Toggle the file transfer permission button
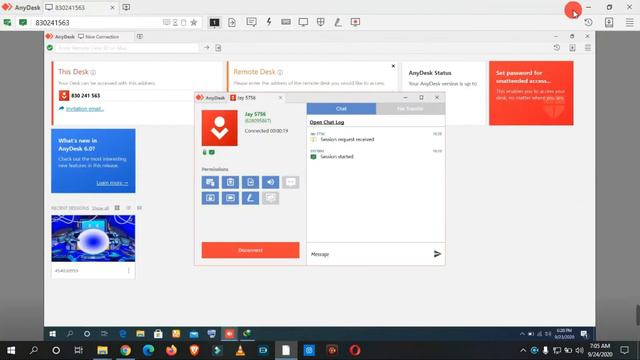 click(x=250, y=182)
